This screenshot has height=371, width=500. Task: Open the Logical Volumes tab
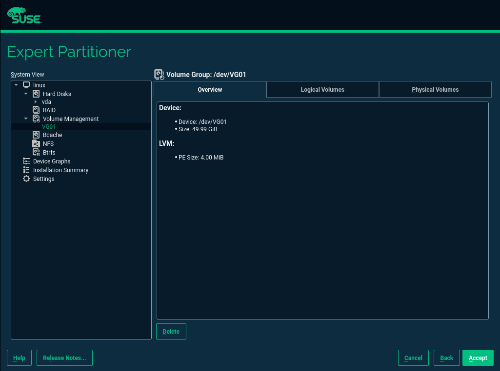tap(322, 89)
